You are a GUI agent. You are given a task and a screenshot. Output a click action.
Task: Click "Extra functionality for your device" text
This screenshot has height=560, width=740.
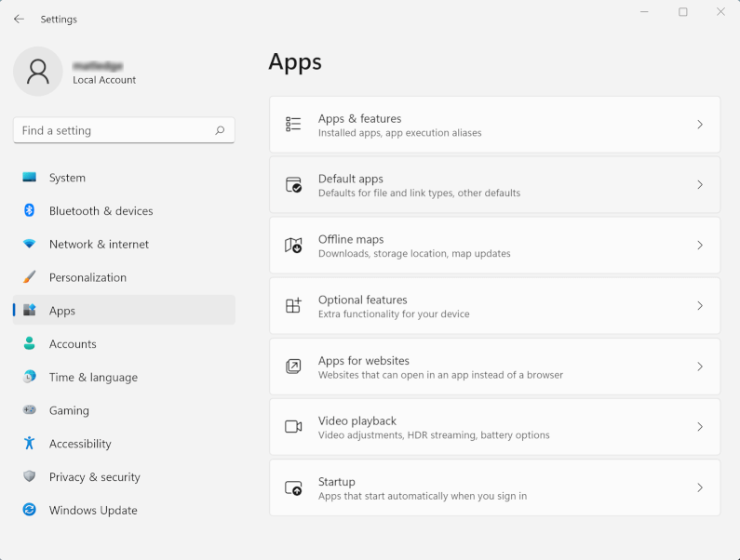click(x=394, y=314)
